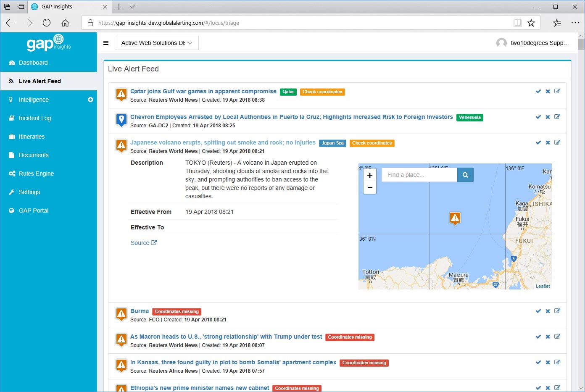
Task: Accept the Qatar war games alert (checkmark)
Action: pos(538,91)
